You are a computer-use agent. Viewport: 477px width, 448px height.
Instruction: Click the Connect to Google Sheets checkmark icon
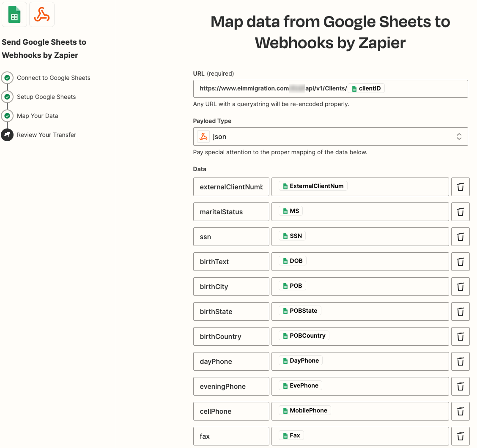point(7,78)
